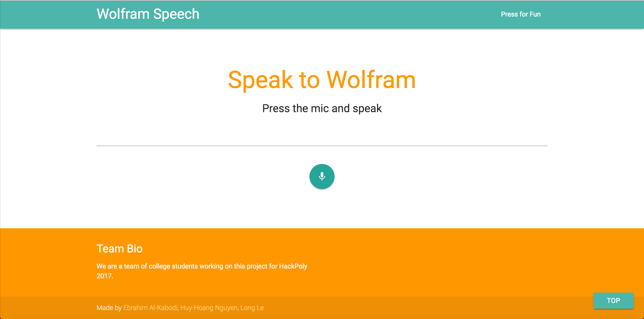Click Long Le's name in footer
This screenshot has width=644, height=319.
252,308
